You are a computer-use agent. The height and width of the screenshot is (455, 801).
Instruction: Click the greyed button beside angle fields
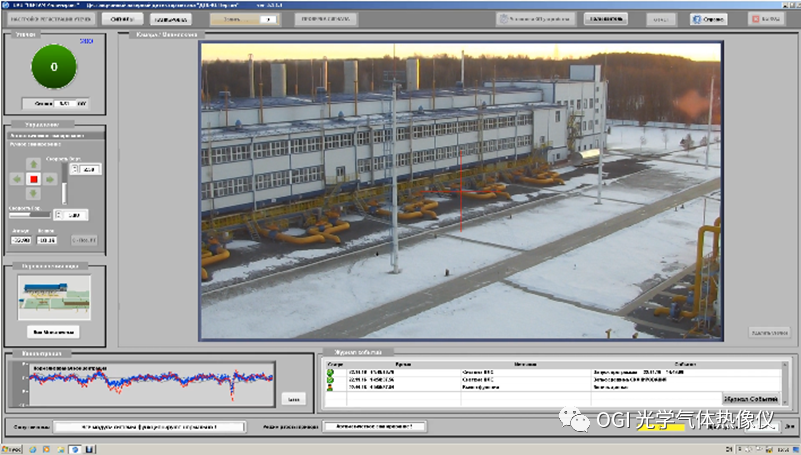tap(84, 240)
